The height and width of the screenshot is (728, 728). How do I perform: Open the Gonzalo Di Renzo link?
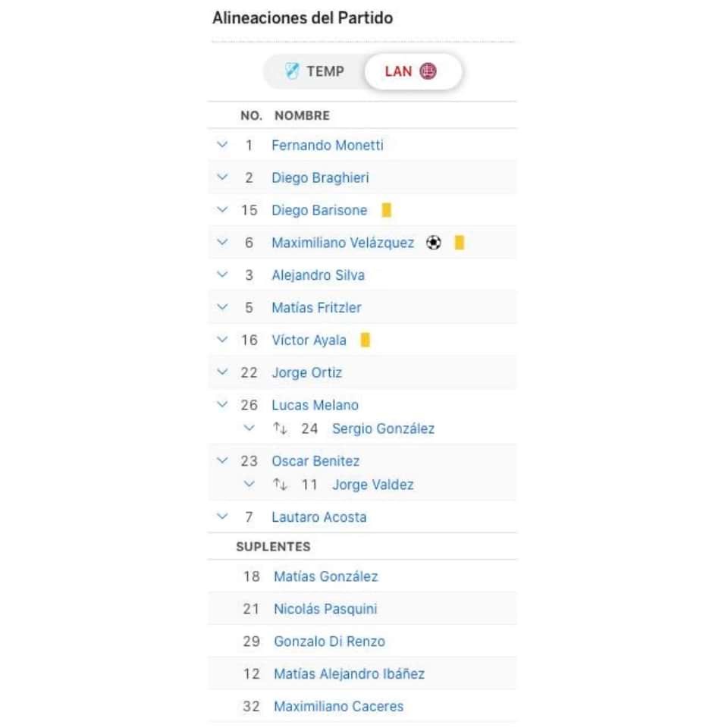click(330, 642)
